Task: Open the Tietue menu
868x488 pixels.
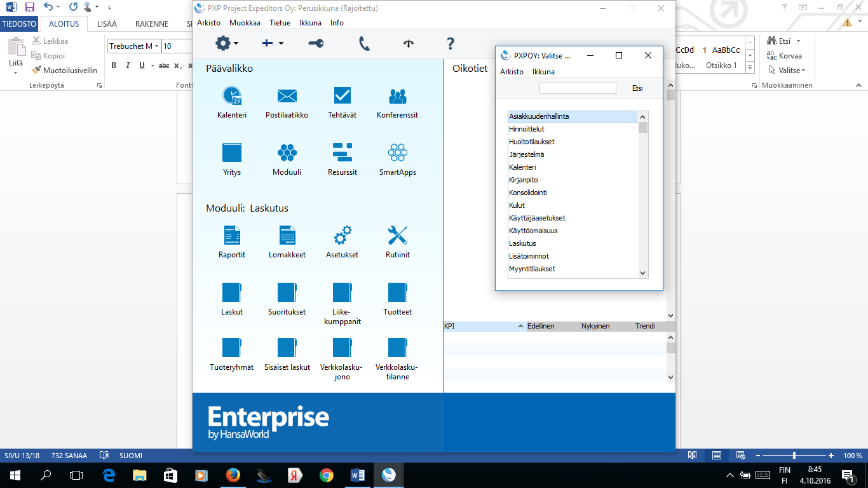Action: (x=280, y=22)
